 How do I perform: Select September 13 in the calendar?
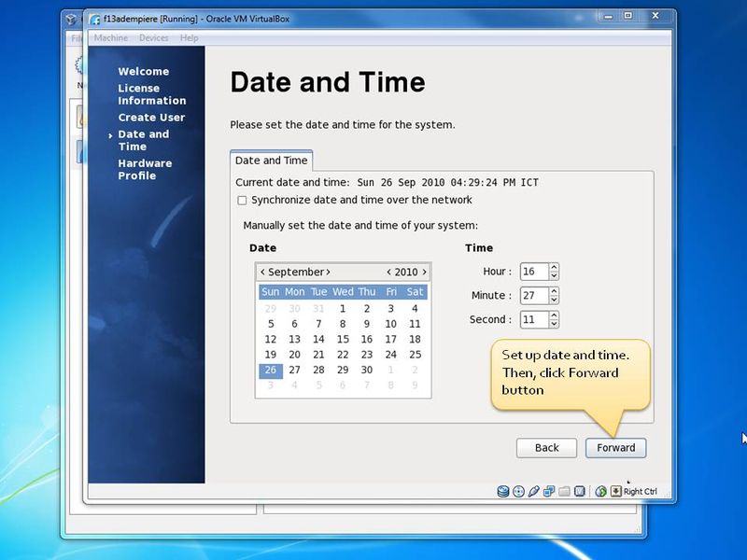tap(294, 339)
